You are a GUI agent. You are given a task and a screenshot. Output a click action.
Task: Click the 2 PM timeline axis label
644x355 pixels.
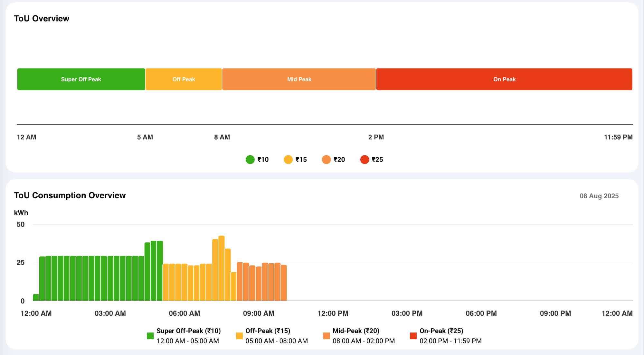[x=376, y=137]
